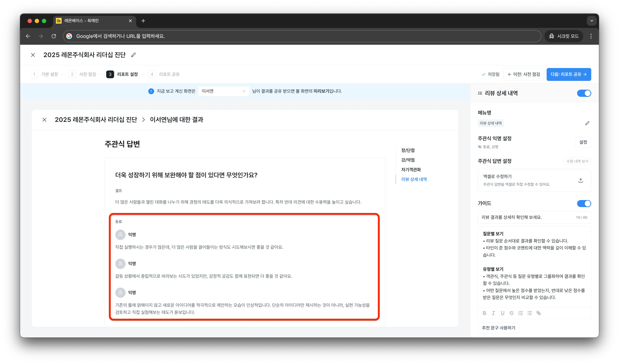The width and height of the screenshot is (619, 364).
Task: Jump to 리뷰 상세 내역 section
Action: pos(414,179)
